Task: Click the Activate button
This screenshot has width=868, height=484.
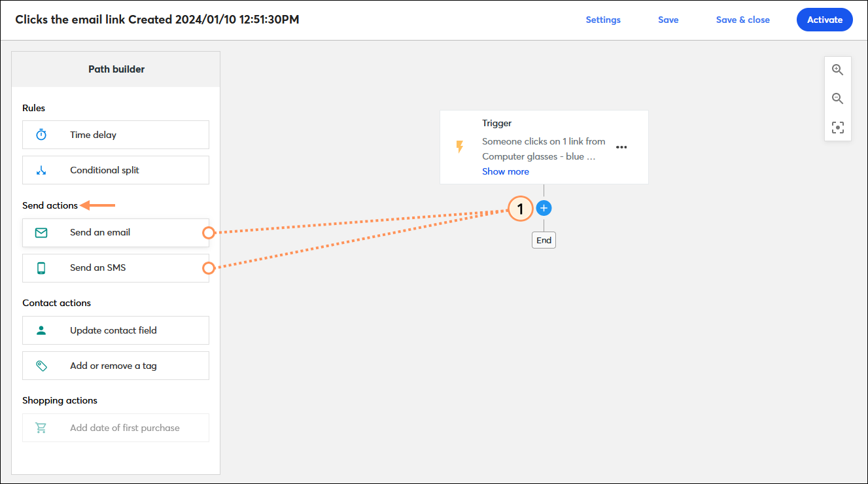Action: [x=825, y=20]
